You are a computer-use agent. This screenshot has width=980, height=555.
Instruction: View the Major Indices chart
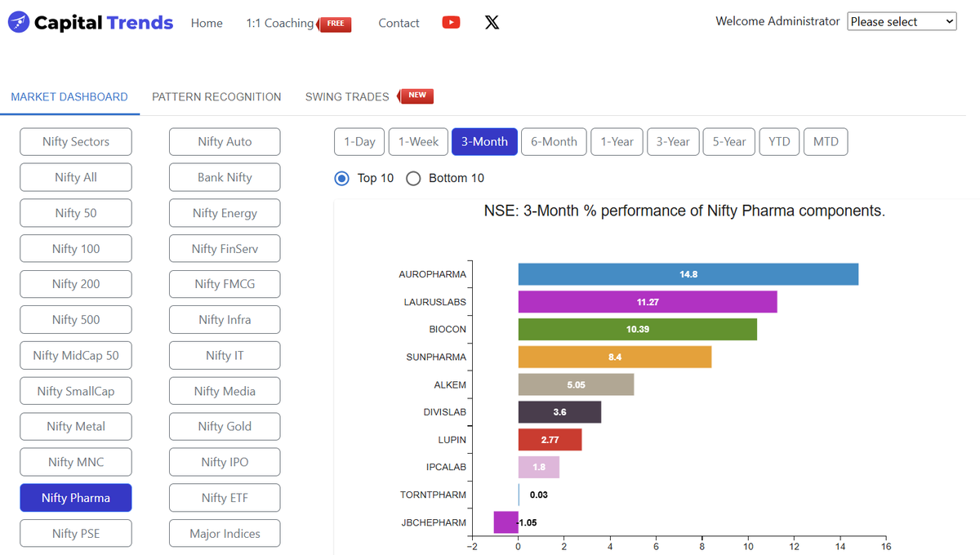(x=225, y=533)
